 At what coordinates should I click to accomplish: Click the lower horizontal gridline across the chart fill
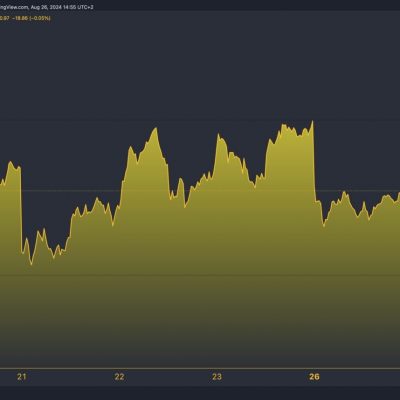tap(200, 275)
